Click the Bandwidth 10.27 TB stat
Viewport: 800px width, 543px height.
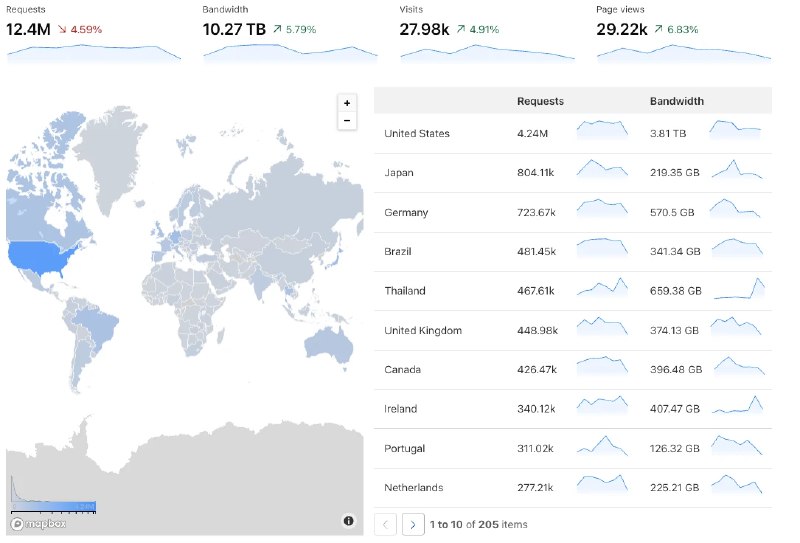click(x=234, y=29)
